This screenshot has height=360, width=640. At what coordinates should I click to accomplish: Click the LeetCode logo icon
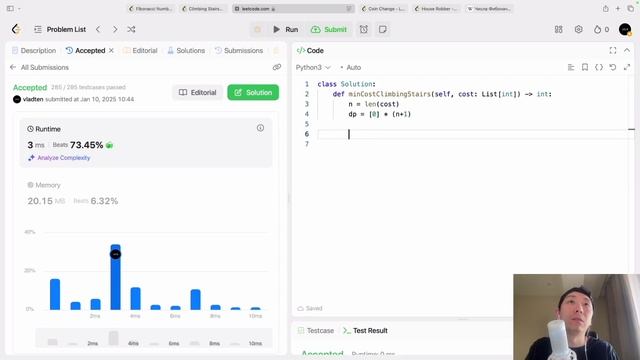tap(16, 29)
